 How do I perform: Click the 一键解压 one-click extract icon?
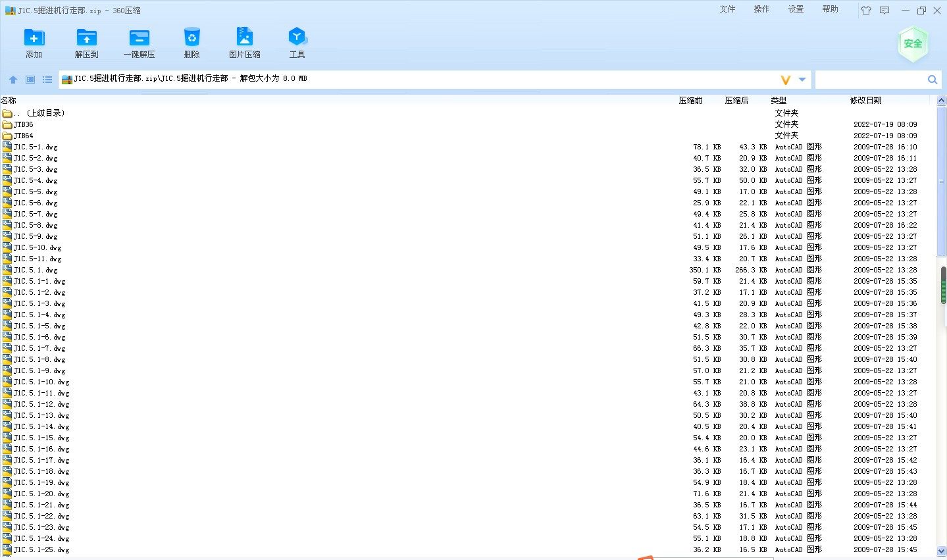coord(139,38)
